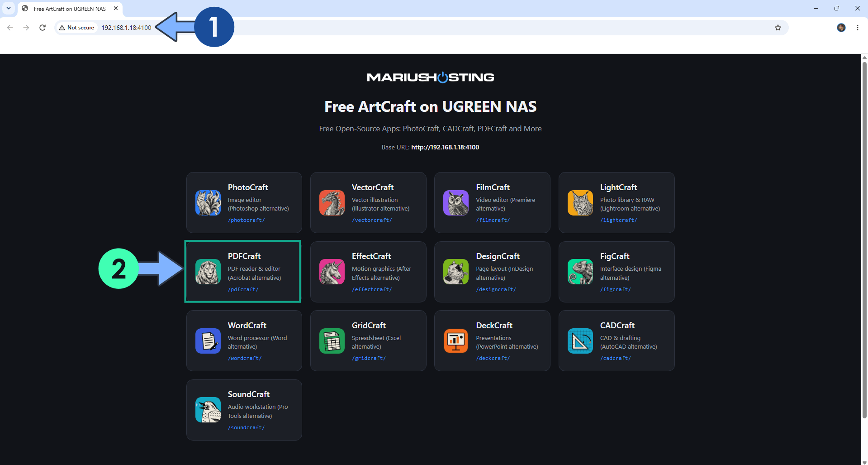Bookmark this page with the star icon
This screenshot has height=465, width=868.
[778, 28]
